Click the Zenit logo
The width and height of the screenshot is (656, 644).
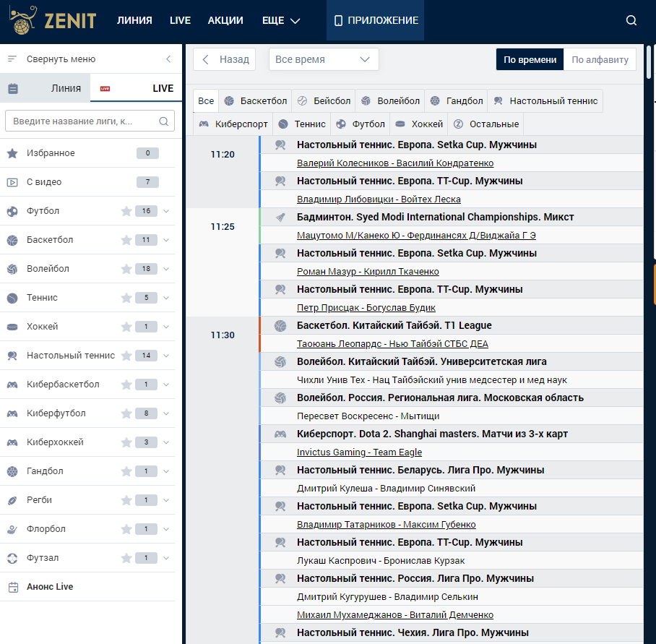click(53, 20)
